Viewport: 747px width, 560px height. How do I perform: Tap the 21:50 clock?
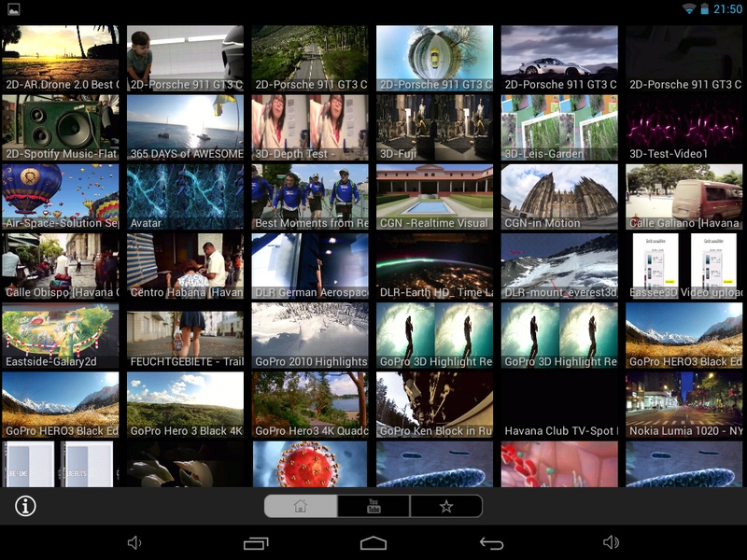(x=727, y=9)
